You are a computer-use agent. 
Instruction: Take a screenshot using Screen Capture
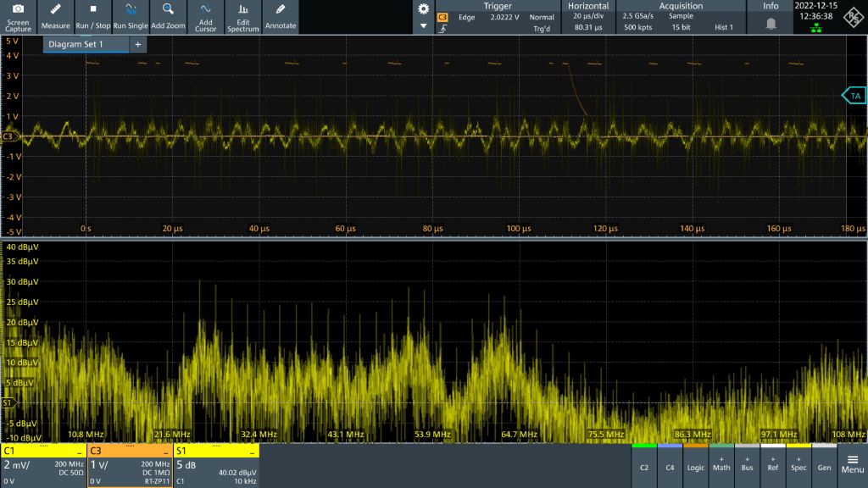click(19, 15)
